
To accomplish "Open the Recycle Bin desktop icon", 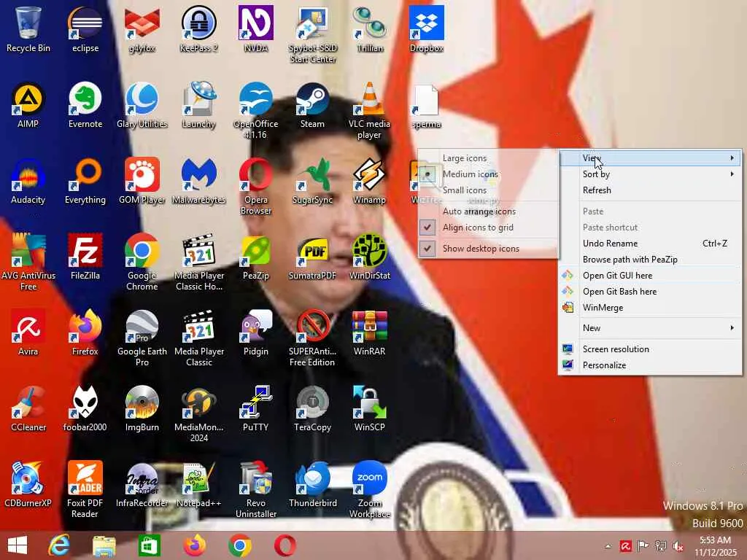I will tap(28, 29).
